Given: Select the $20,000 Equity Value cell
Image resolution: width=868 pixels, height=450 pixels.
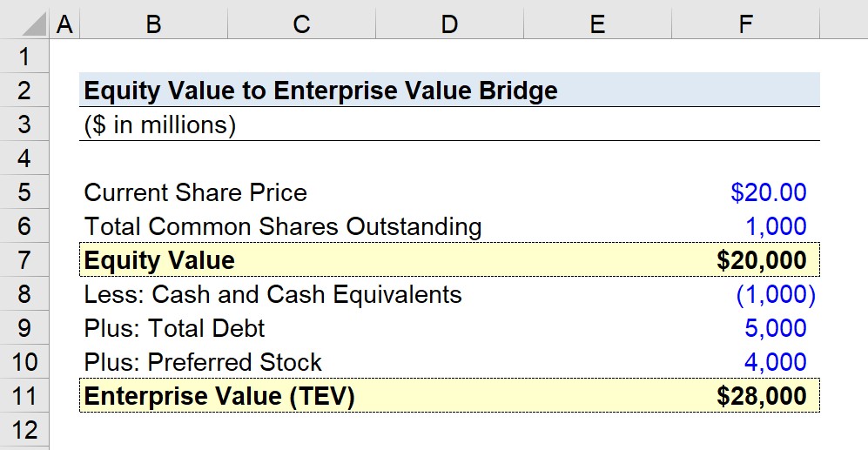Looking at the screenshot, I should (x=745, y=260).
